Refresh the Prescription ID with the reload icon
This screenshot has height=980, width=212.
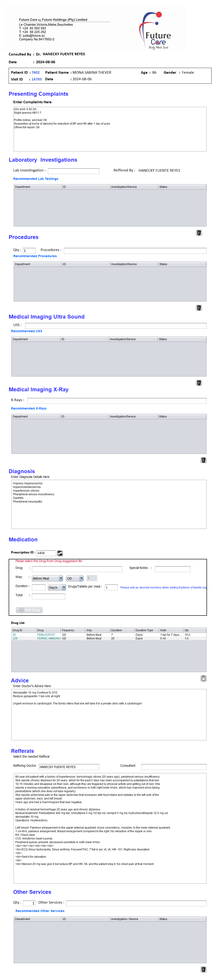click(x=60, y=553)
